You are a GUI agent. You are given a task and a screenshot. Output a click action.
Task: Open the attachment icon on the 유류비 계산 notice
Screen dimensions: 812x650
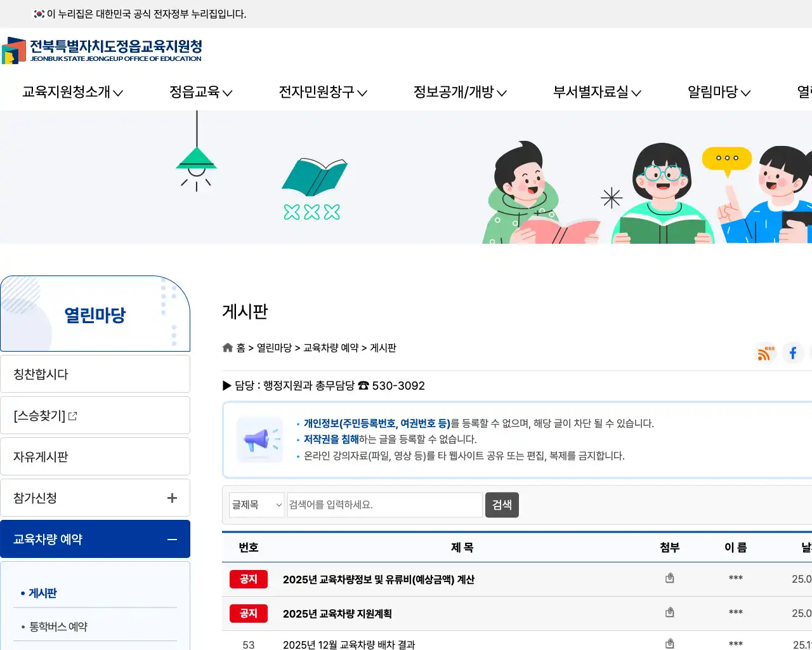(x=669, y=578)
